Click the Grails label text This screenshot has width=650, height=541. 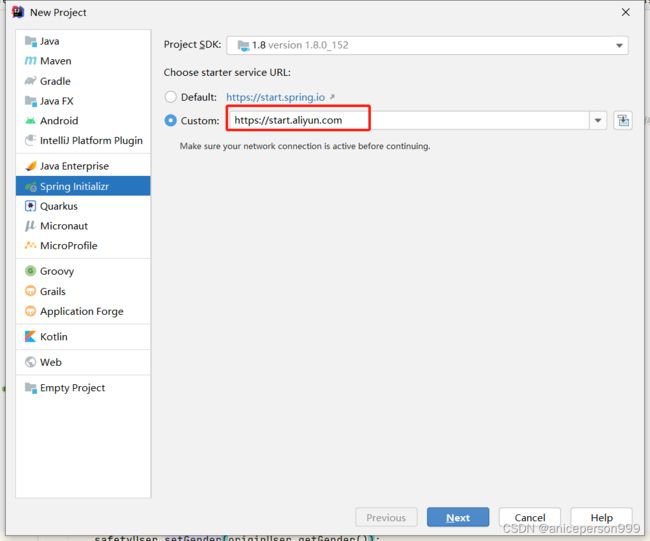tap(53, 291)
